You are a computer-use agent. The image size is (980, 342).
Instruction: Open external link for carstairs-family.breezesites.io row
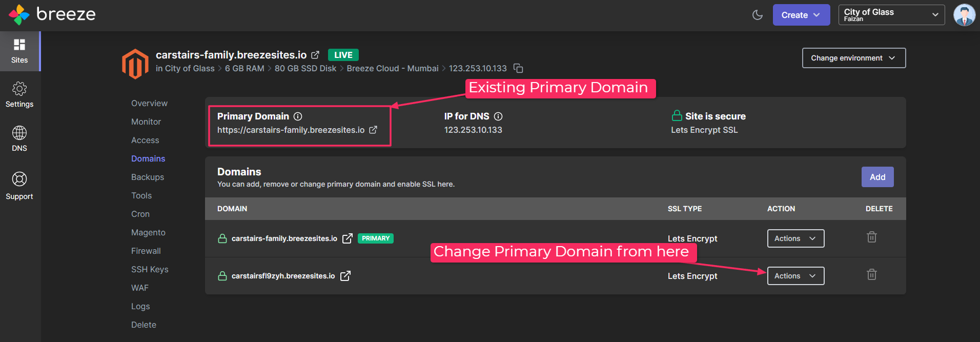pyautogui.click(x=348, y=238)
